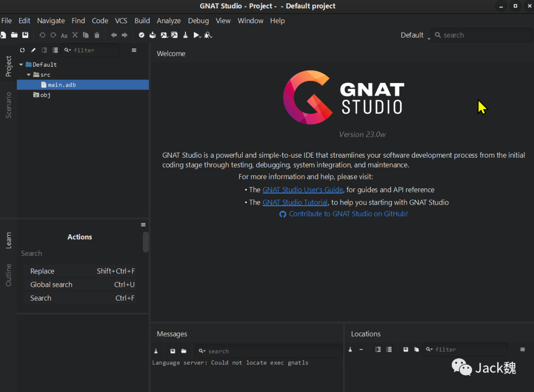Click the Save file icon in main toolbar
534x392 pixels.
pyautogui.click(x=25, y=35)
